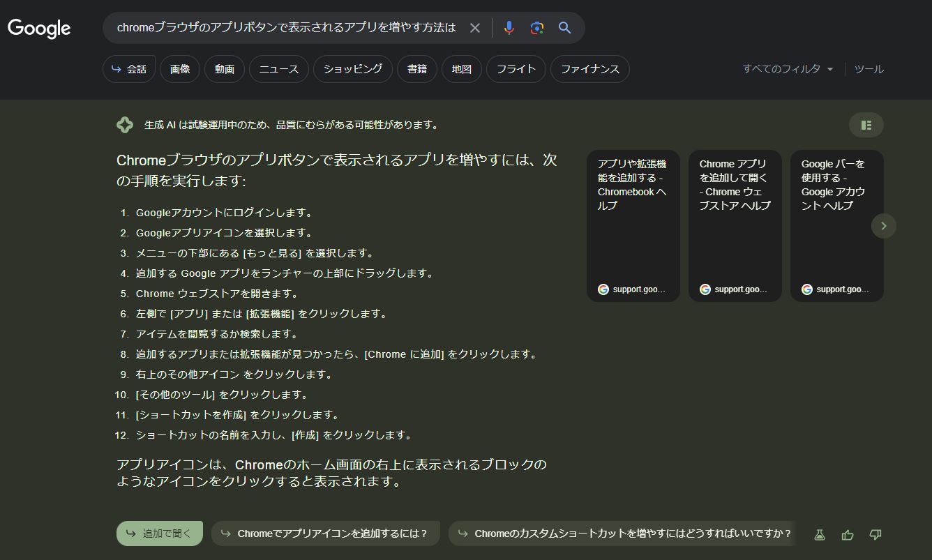Switch to the 画像 tab
Viewport: 932px width, 560px height.
pos(180,69)
